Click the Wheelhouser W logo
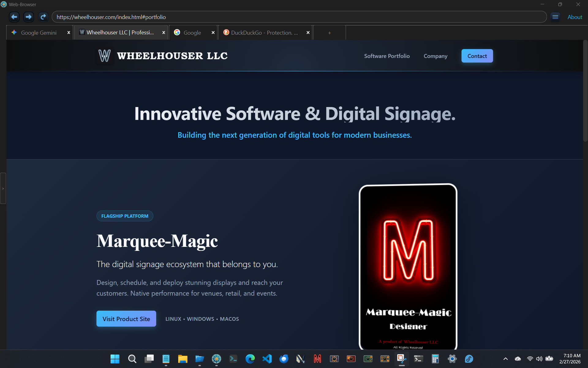The image size is (588, 368). pyautogui.click(x=104, y=56)
